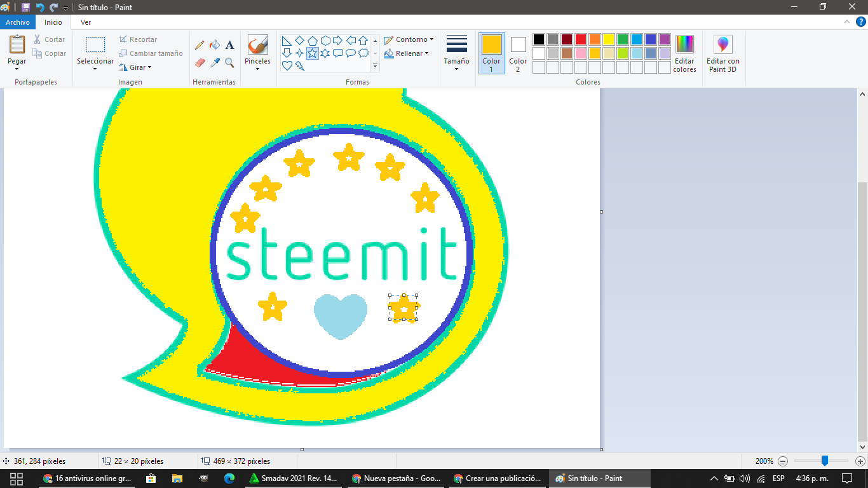Image resolution: width=868 pixels, height=488 pixels.
Task: Pick the pink color swatch
Action: (x=581, y=53)
